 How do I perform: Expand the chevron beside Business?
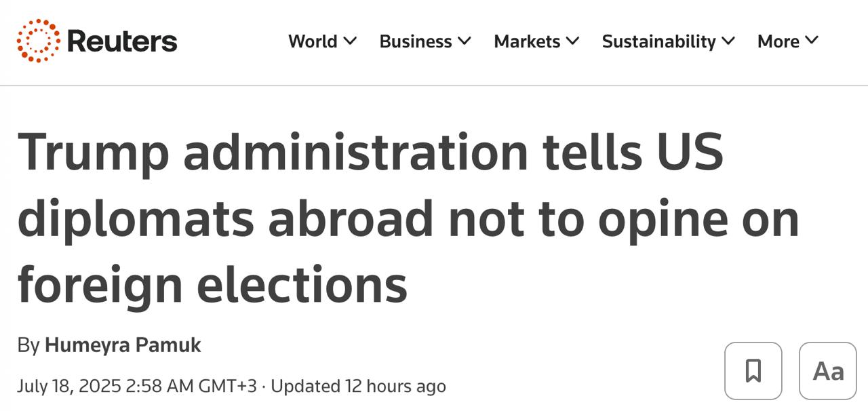click(465, 41)
